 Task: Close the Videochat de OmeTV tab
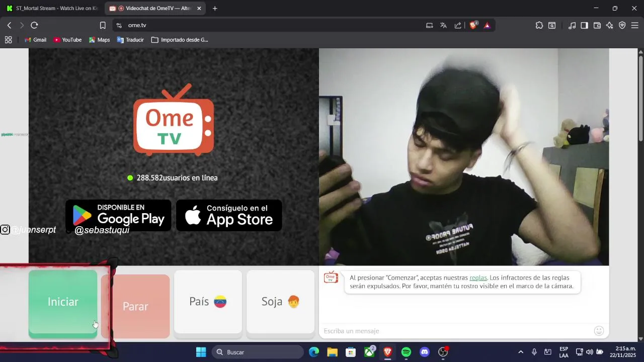pos(199,9)
